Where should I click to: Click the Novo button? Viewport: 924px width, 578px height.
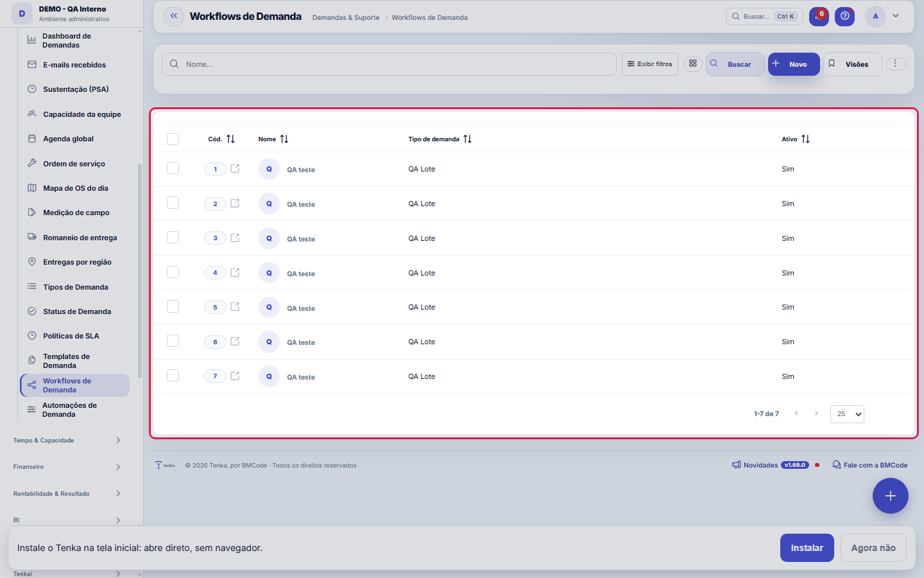pos(794,64)
